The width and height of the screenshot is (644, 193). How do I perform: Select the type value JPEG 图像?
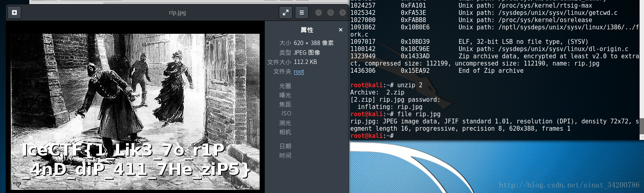coord(307,52)
